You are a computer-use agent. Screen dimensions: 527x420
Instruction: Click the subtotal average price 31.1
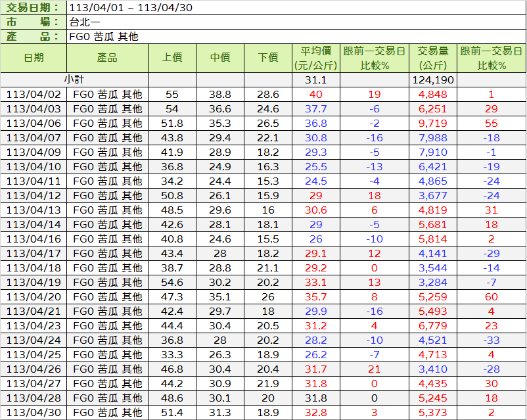(x=315, y=80)
